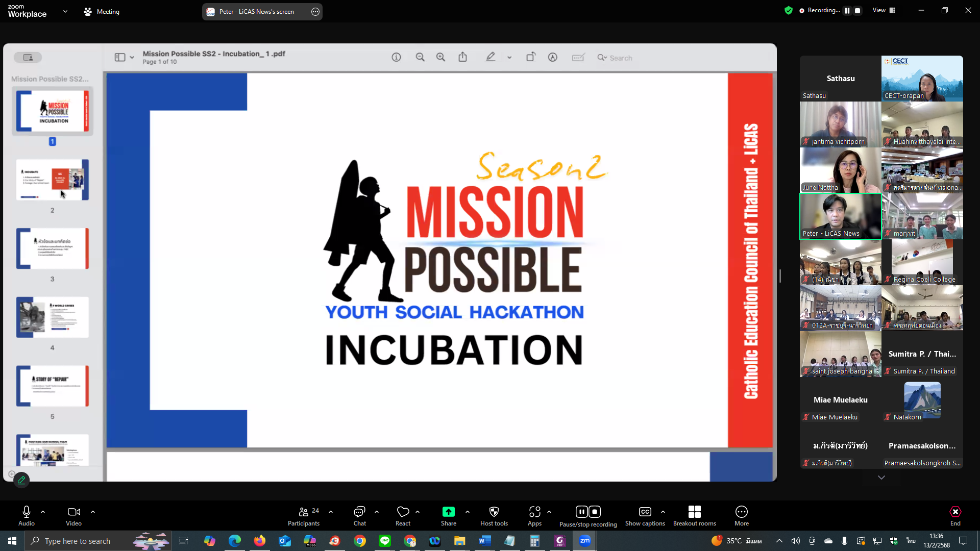The image size is (980, 551).
Task: Click the green Share screen button
Action: [448, 512]
